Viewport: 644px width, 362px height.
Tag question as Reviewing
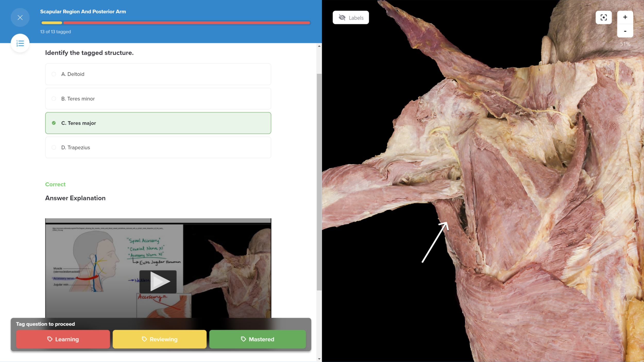[159, 339]
